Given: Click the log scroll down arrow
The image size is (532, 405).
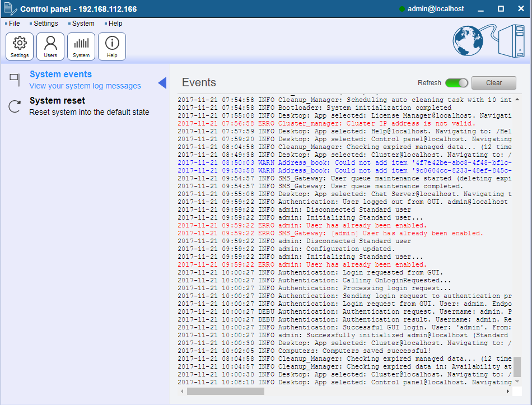Looking at the screenshot, I should [x=517, y=381].
